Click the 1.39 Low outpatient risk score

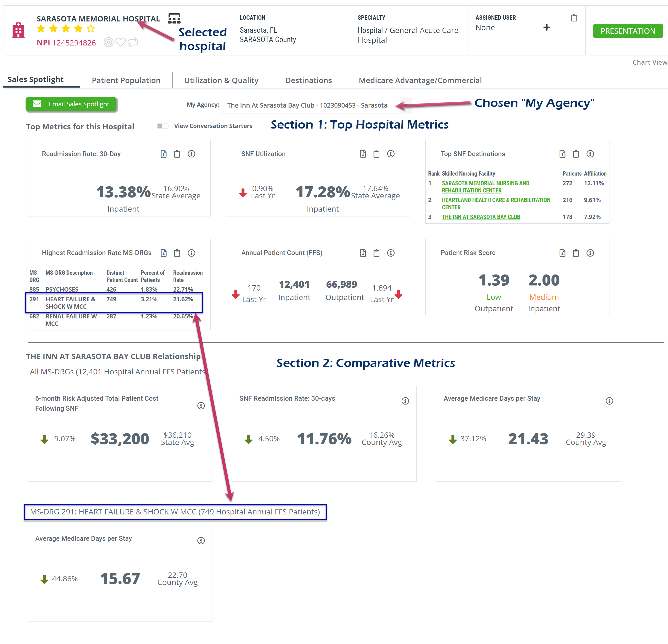coord(493,280)
